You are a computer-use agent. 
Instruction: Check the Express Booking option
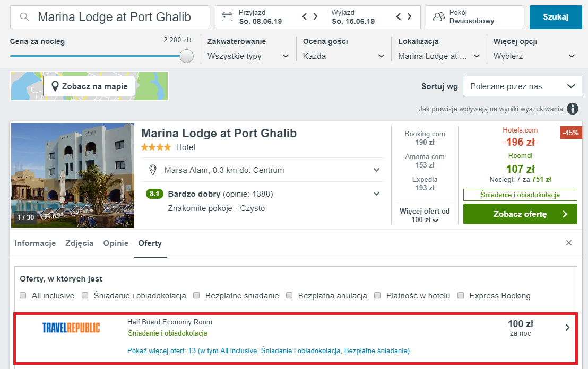click(x=461, y=296)
